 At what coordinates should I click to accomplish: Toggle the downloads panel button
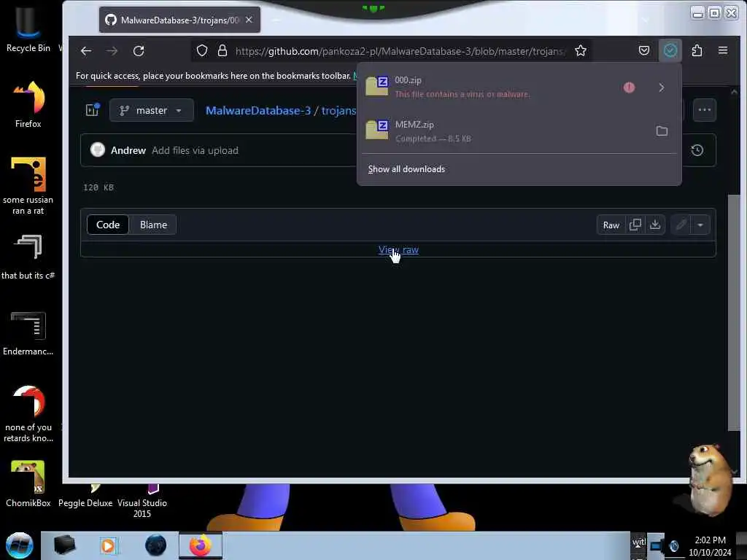(x=670, y=50)
